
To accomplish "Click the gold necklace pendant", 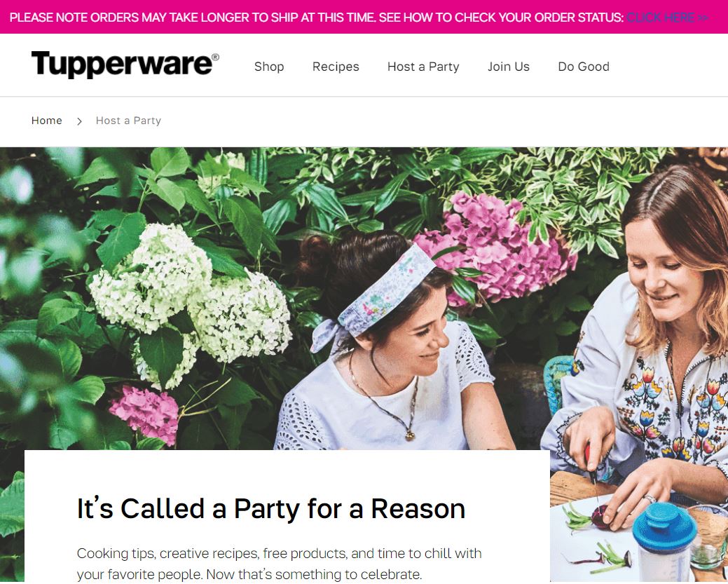I will 409,435.
